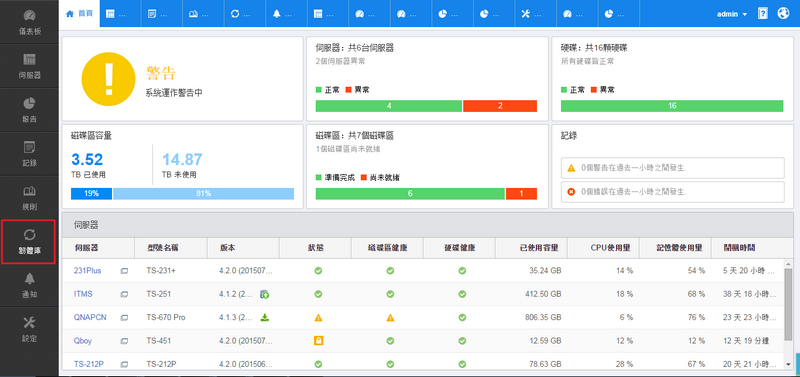Click the blue 19% used capacity bar
Screen dimensions: 800x377
point(91,194)
